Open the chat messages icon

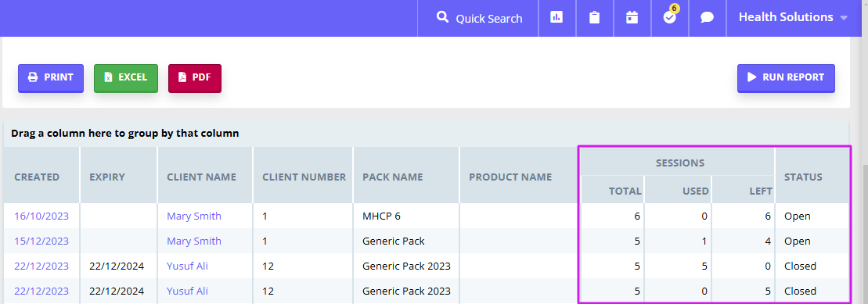(x=707, y=18)
